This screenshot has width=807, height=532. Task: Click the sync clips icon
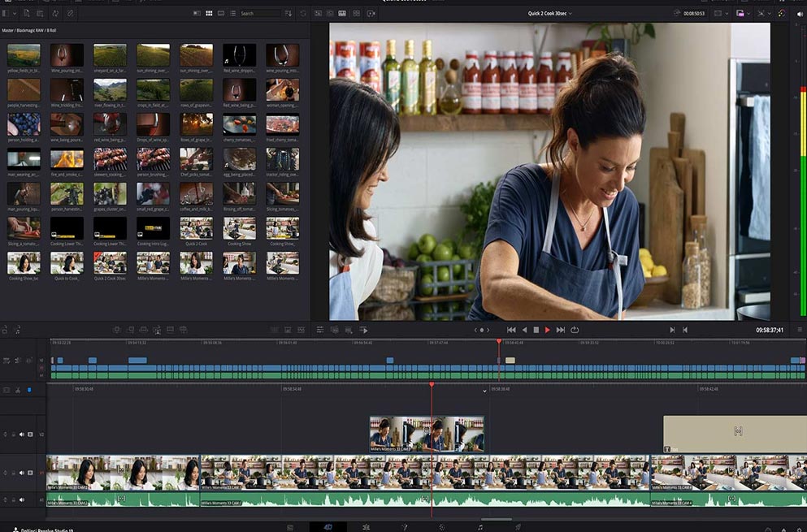click(55, 13)
